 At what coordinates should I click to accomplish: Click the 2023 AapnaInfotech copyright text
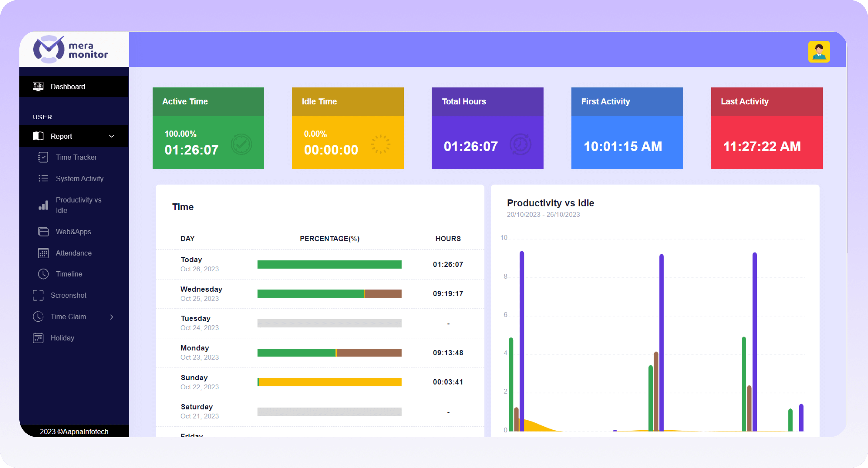pyautogui.click(x=74, y=431)
